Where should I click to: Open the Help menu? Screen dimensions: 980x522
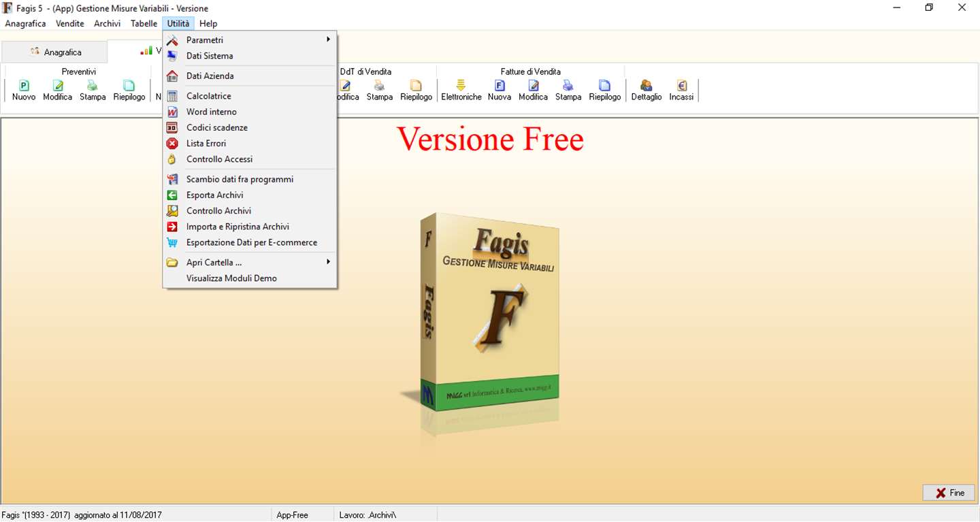pos(208,23)
